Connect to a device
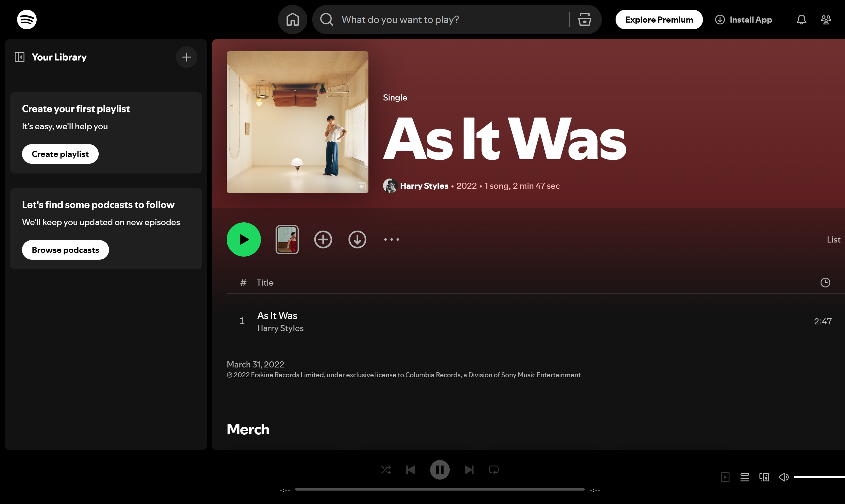The height and width of the screenshot is (504, 845). (x=764, y=477)
